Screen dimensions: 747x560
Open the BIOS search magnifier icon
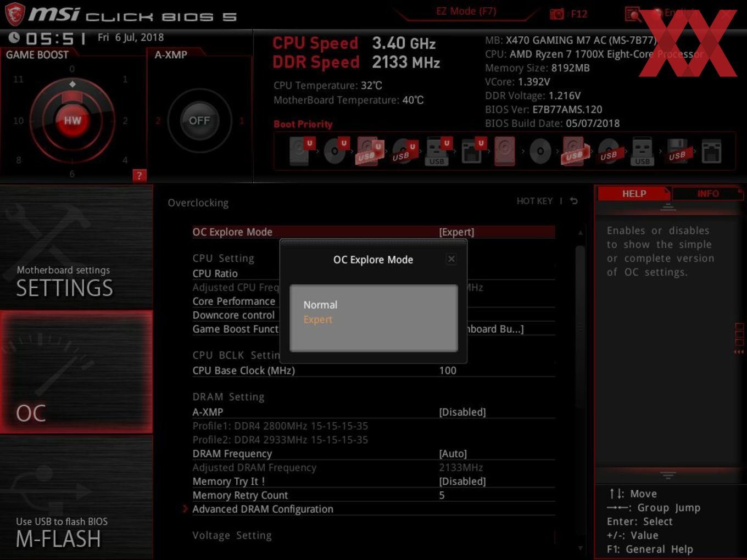pos(633,14)
